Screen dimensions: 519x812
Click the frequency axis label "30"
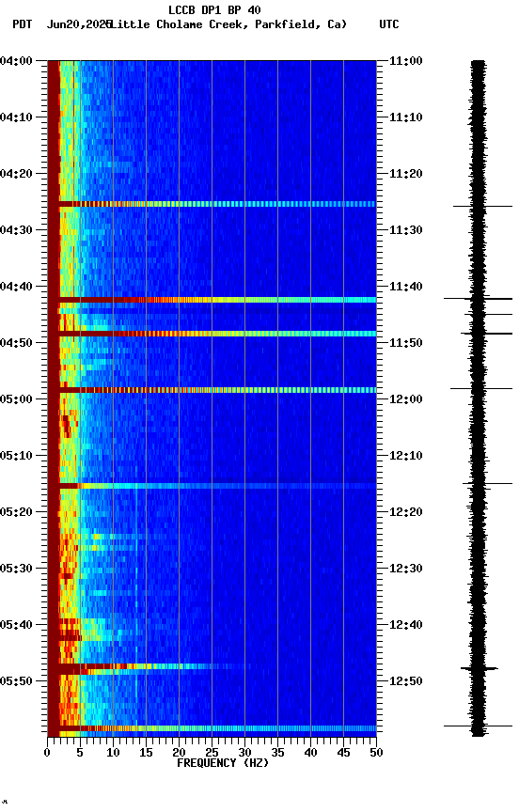click(x=244, y=753)
